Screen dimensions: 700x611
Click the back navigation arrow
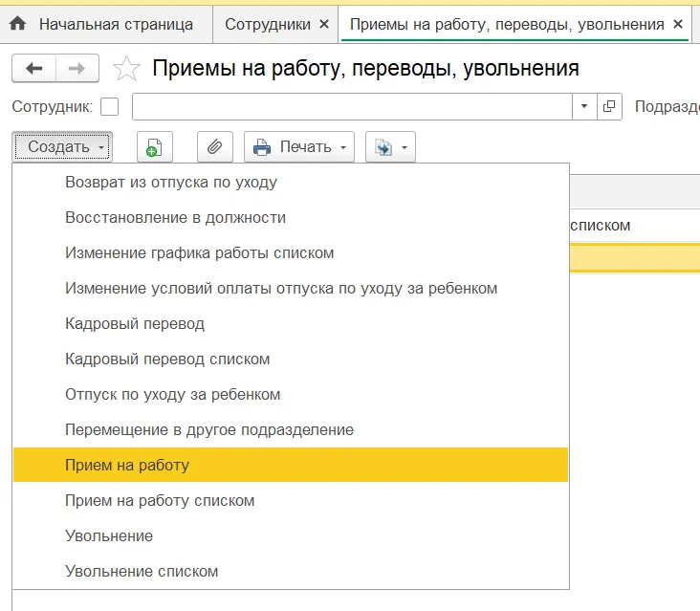point(34,68)
